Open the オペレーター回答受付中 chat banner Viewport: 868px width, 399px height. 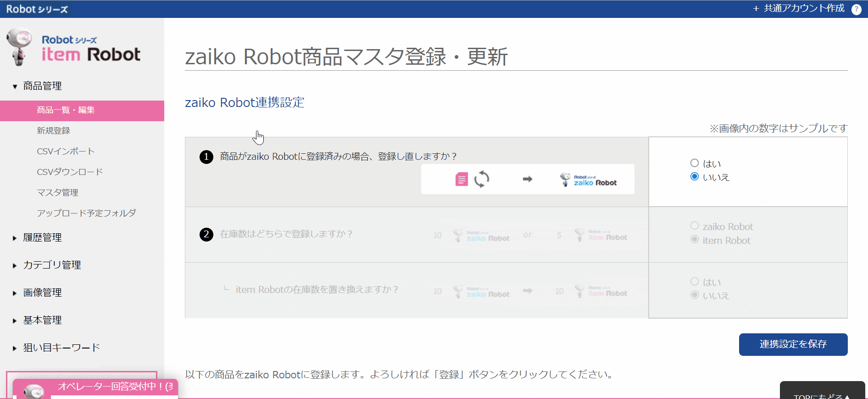click(x=95, y=387)
